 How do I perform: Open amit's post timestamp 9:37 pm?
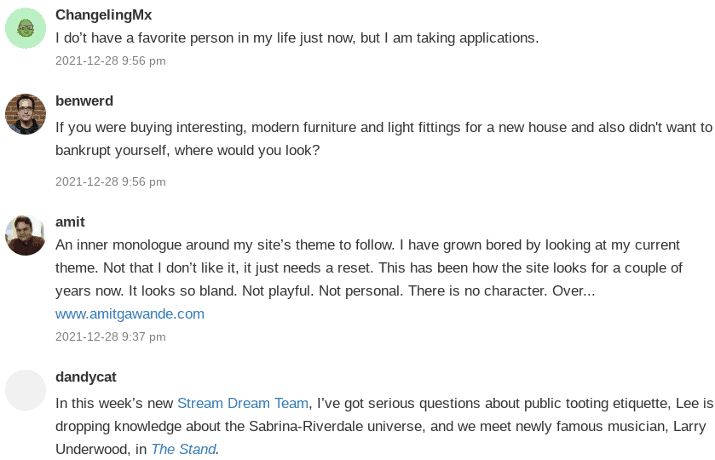pyautogui.click(x=110, y=337)
